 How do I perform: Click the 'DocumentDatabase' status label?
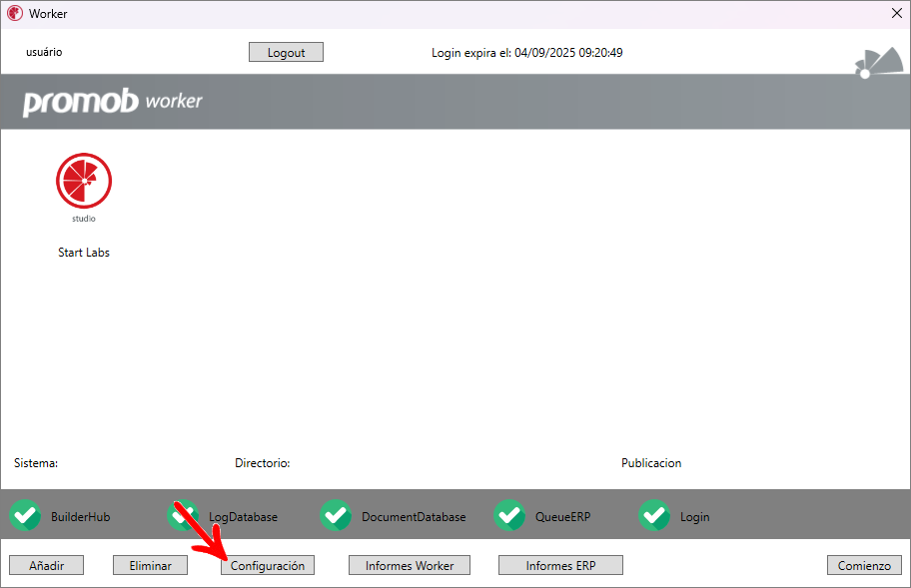tap(414, 516)
